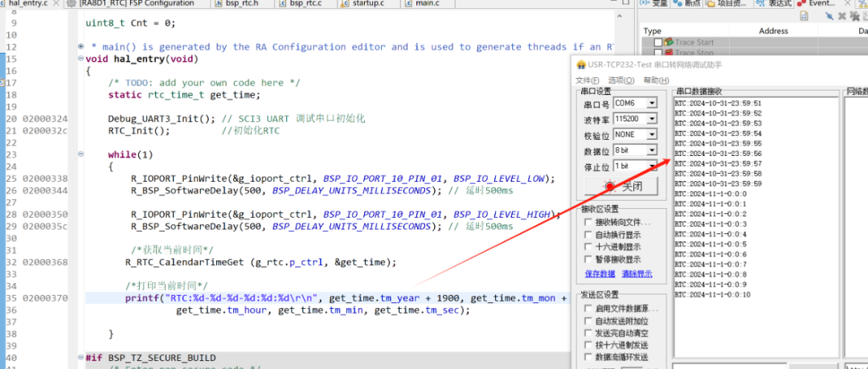Click the 保存数据 save data link
868x369 pixels.
coord(600,273)
